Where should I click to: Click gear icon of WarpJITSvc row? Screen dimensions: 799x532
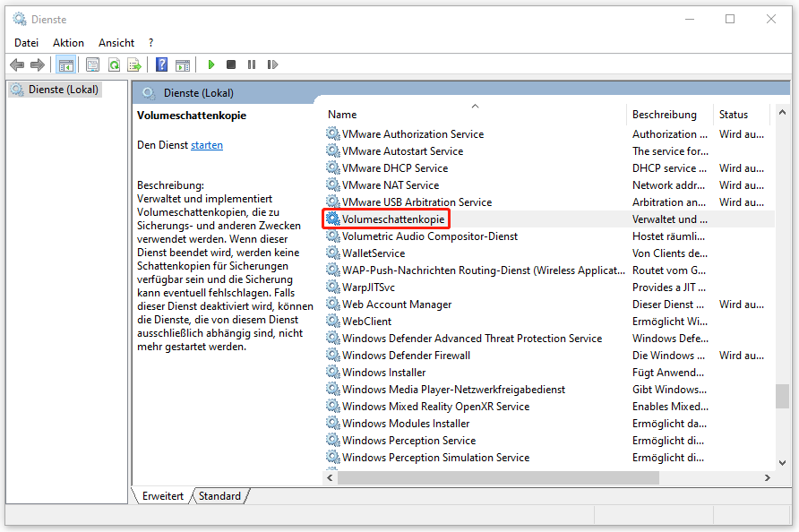(332, 287)
